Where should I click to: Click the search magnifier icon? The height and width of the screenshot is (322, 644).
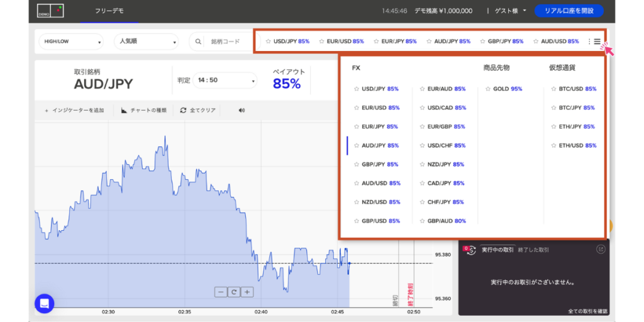198,42
